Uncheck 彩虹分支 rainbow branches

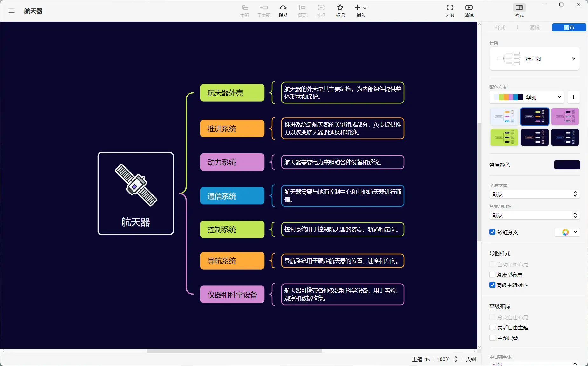(x=492, y=232)
